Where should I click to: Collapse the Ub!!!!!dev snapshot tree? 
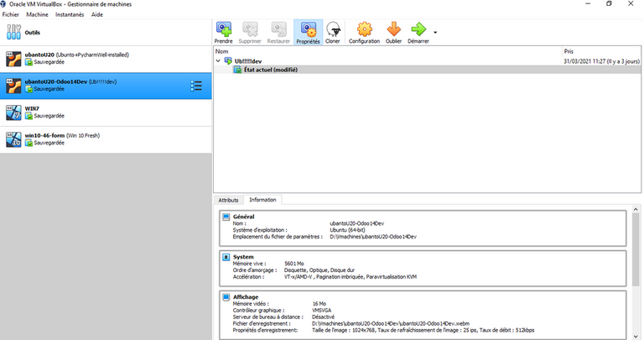pos(219,60)
